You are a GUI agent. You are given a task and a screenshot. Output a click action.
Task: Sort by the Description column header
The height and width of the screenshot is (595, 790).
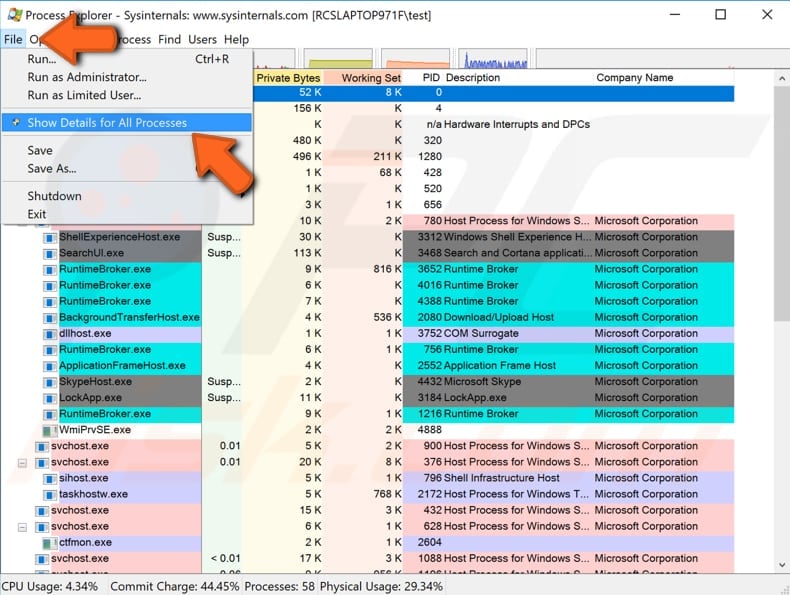pos(517,78)
